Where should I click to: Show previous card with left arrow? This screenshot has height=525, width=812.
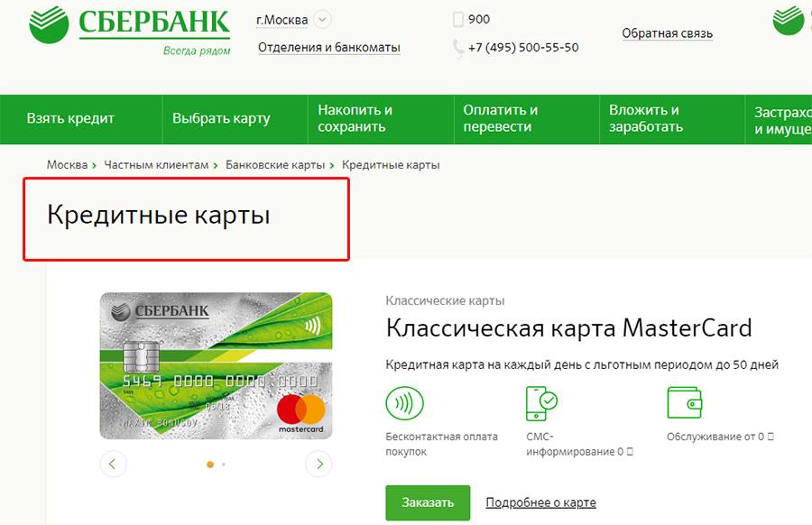point(113,464)
